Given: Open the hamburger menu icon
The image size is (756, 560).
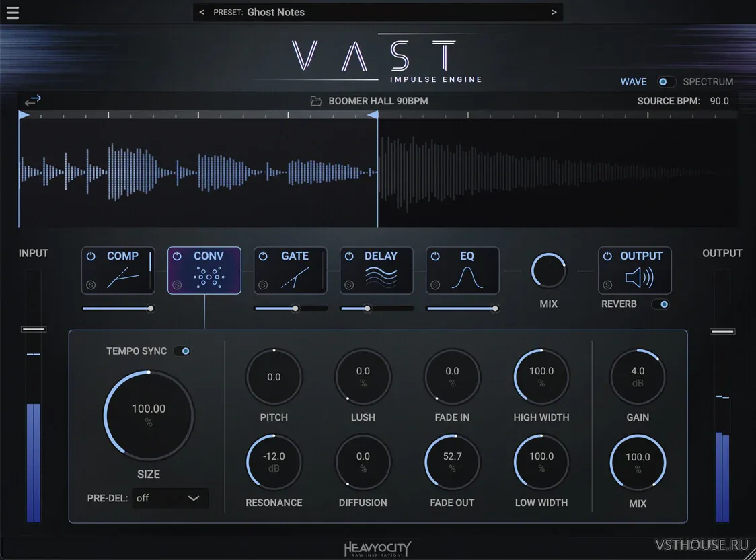Looking at the screenshot, I should 12,13.
